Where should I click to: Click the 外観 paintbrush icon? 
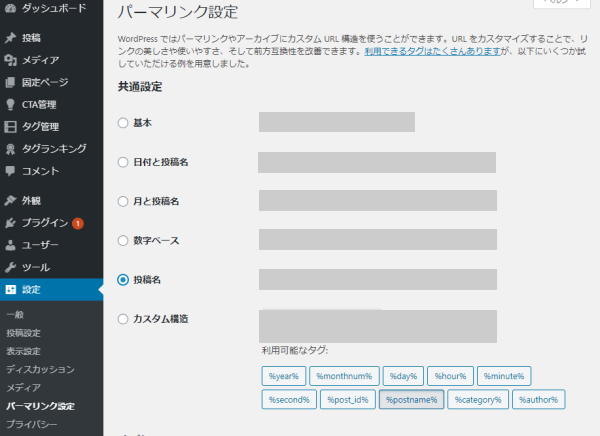tap(11, 200)
